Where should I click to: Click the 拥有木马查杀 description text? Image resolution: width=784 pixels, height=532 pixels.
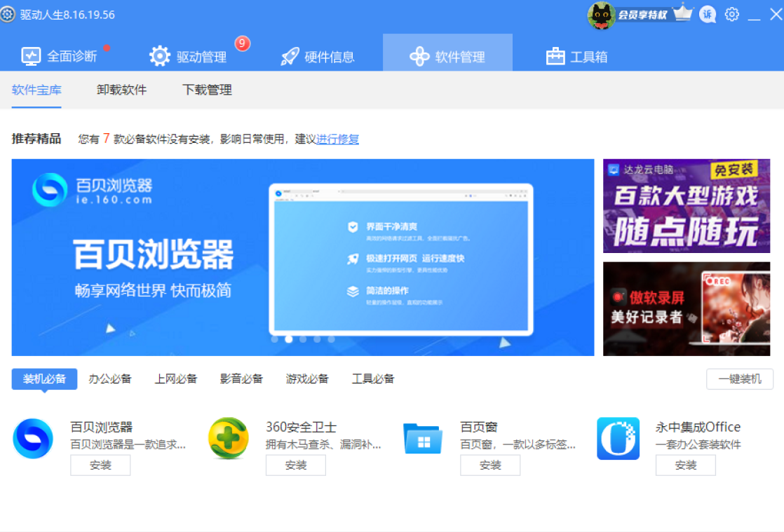pyautogui.click(x=323, y=444)
